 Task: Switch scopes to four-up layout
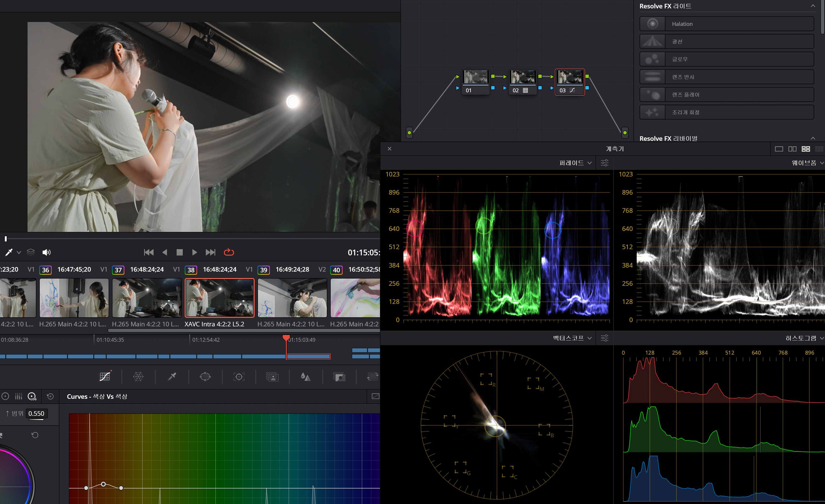click(x=806, y=149)
